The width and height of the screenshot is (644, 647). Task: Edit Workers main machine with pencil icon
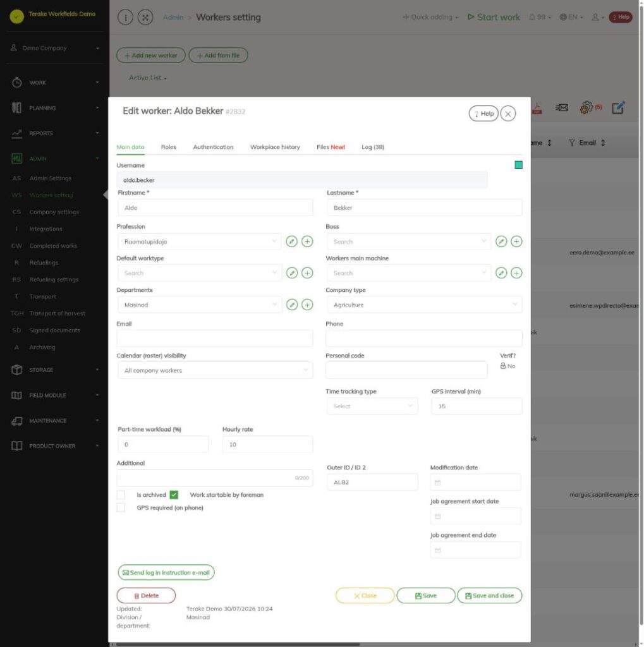(x=501, y=273)
